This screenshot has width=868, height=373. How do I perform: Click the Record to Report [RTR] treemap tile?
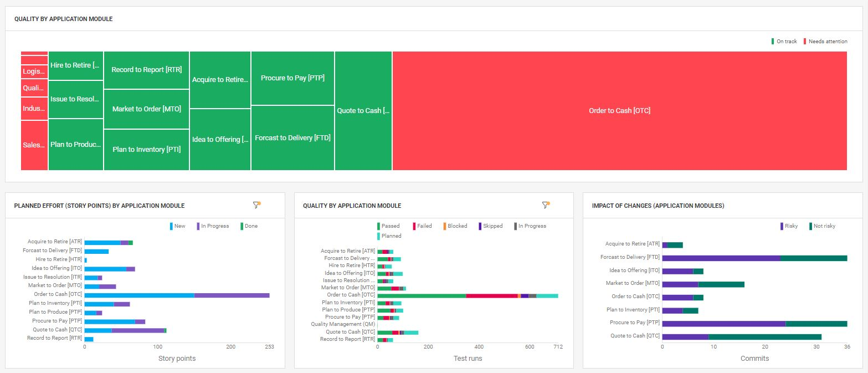coord(146,70)
